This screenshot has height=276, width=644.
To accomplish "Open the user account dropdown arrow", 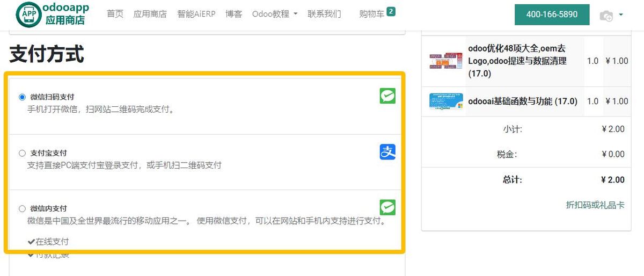I will [621, 15].
